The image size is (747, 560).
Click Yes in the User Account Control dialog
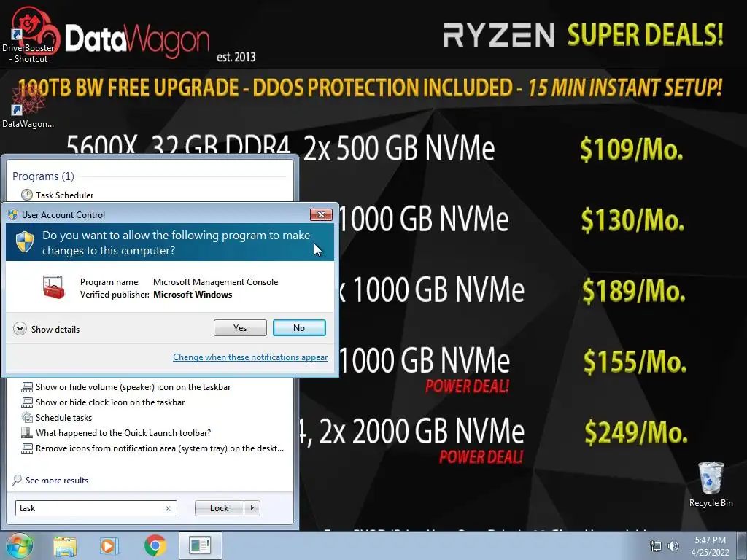point(240,327)
